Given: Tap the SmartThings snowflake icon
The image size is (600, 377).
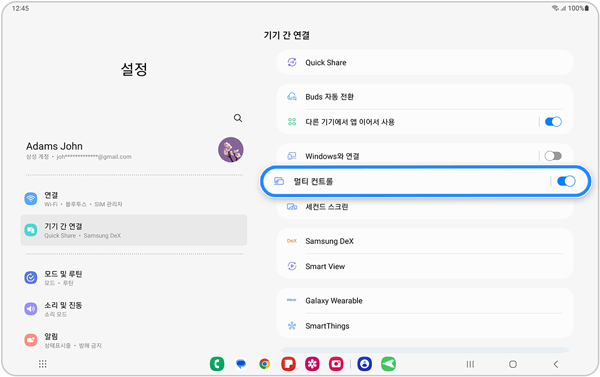Looking at the screenshot, I should (x=292, y=326).
